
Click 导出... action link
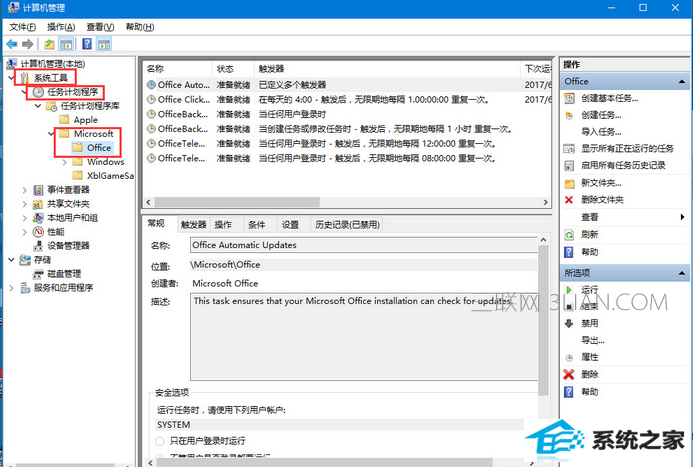click(x=593, y=340)
